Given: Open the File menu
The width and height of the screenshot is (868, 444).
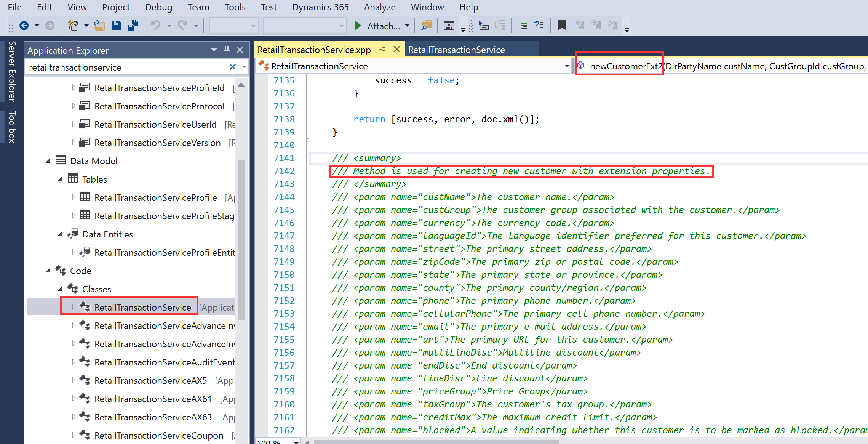Looking at the screenshot, I should [14, 7].
